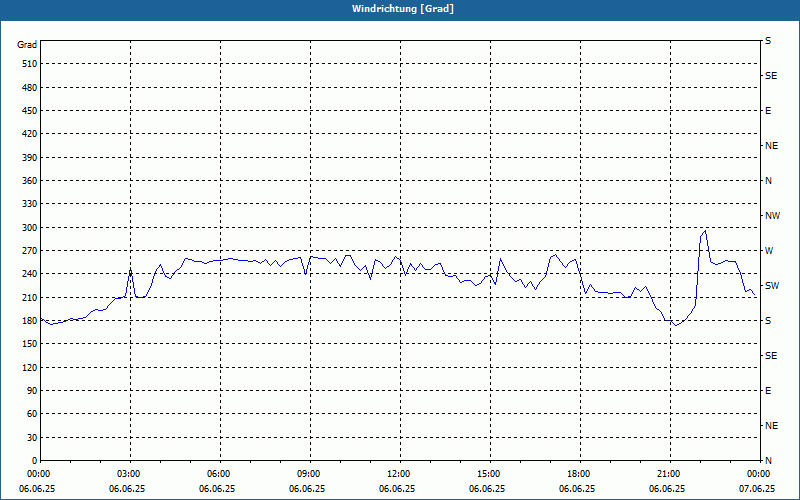Click the 270 degree axis label
Image resolution: width=800 pixels, height=500 pixels.
30,251
